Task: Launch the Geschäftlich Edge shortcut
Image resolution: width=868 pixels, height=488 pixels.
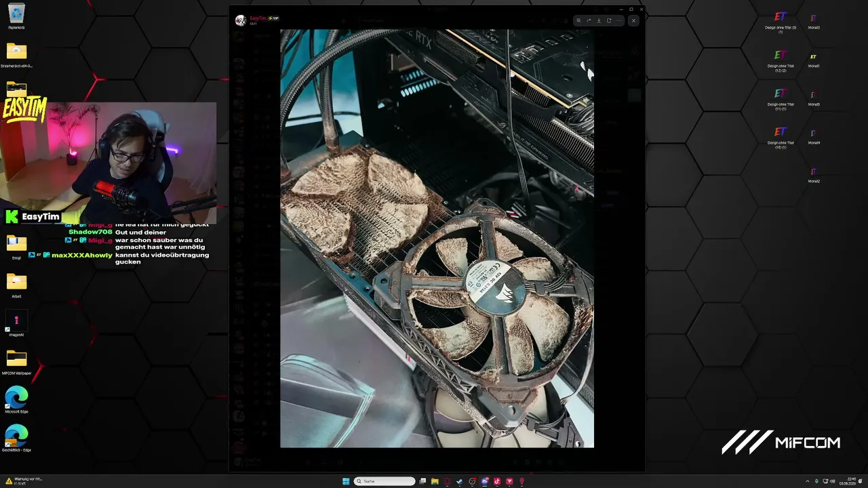Action: coord(16,439)
